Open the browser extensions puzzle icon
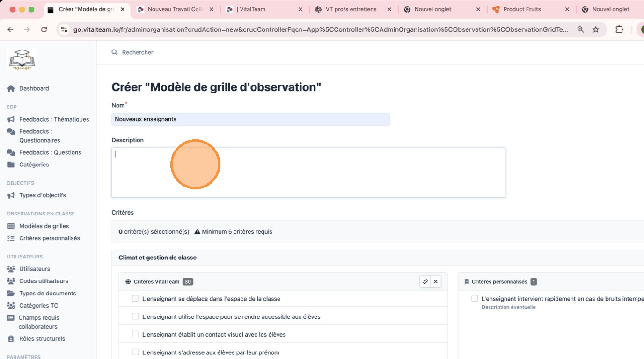This screenshot has width=644, height=359. tap(619, 29)
